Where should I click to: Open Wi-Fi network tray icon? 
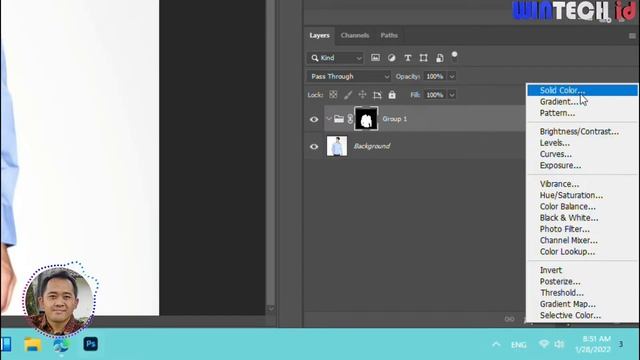[x=544, y=344]
